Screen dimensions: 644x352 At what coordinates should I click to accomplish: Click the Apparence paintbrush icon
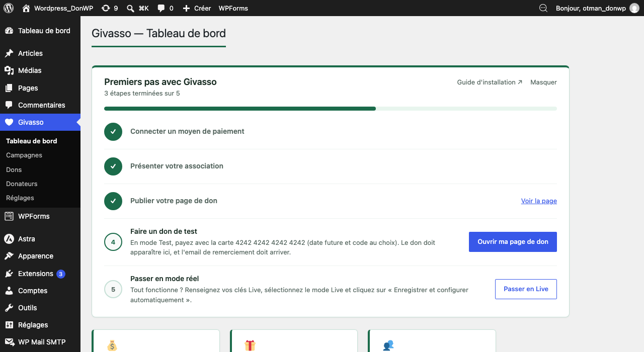[9, 256]
